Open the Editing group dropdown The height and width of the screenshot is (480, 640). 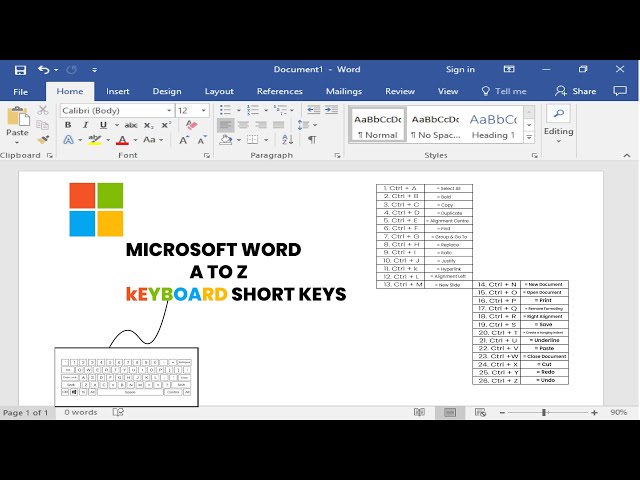click(x=558, y=124)
